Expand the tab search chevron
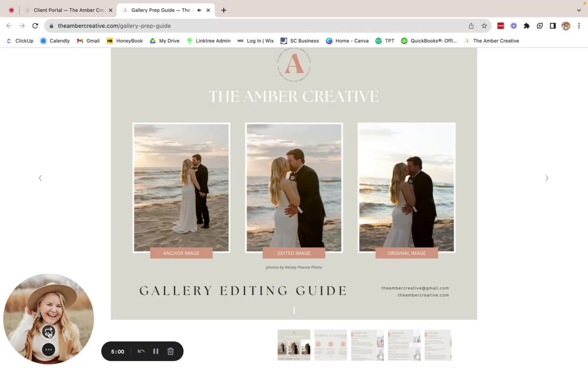This screenshot has height=368, width=588. point(579,10)
